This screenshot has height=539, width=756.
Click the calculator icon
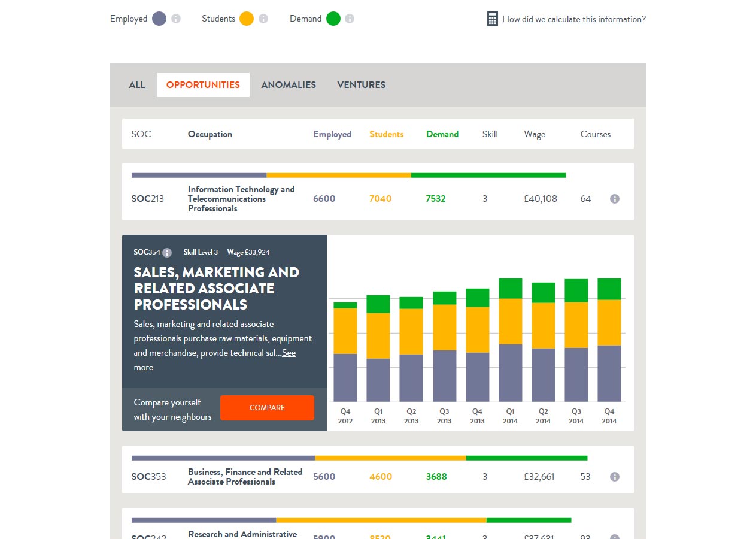tap(492, 19)
